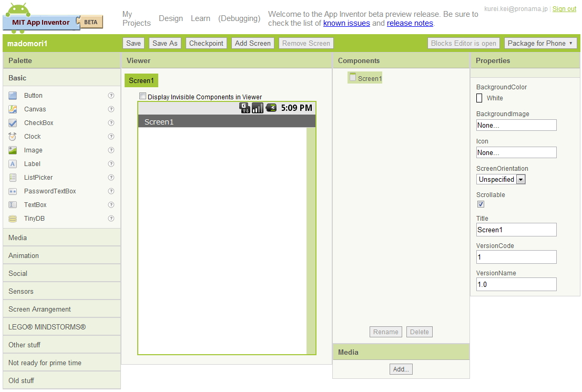Click the Rename component button
Screen dimensions: 582x392
tap(386, 332)
